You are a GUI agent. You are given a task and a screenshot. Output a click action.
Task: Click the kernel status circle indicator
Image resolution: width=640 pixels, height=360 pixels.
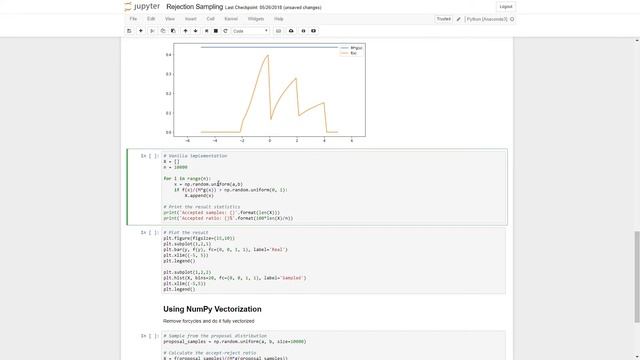[x=512, y=19]
